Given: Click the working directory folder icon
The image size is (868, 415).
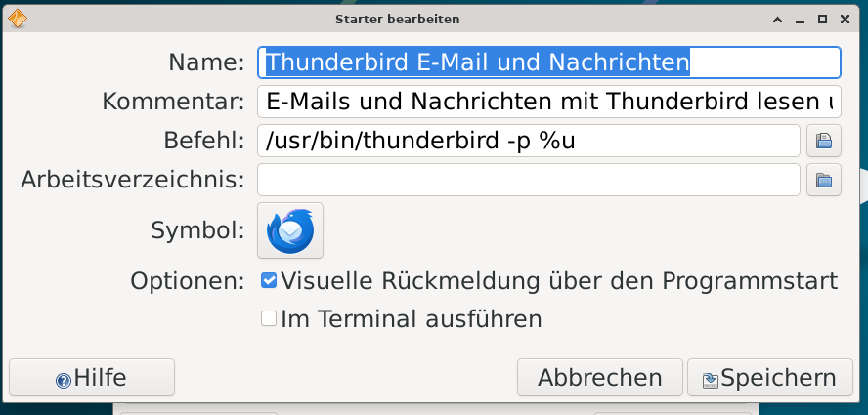Looking at the screenshot, I should tap(823, 180).
